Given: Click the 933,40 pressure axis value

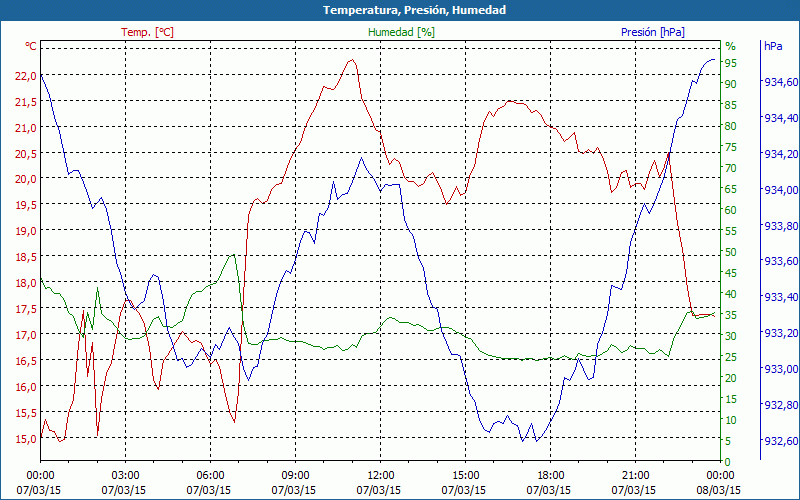Looking at the screenshot, I should click(x=781, y=297).
